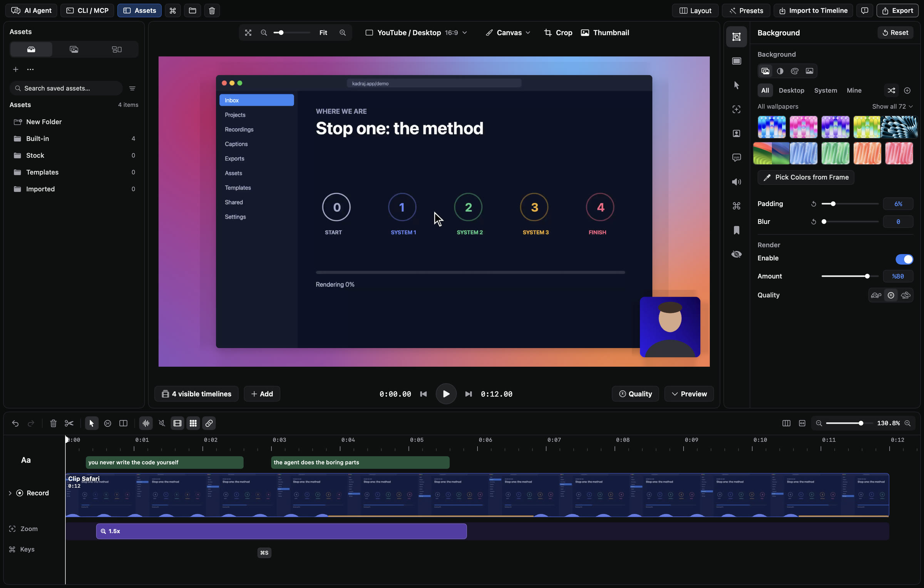Adjust the render Amount slider handle
This screenshot has width=924, height=588.
tap(867, 276)
